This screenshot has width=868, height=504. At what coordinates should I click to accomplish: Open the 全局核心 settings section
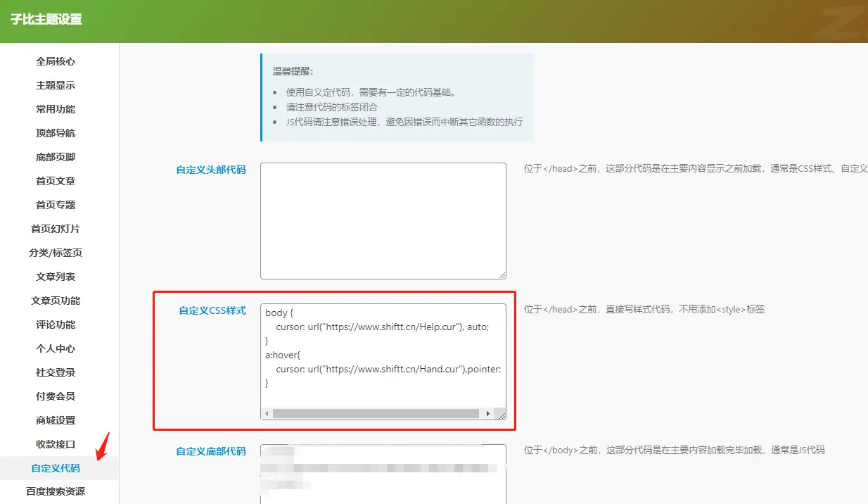[56, 61]
